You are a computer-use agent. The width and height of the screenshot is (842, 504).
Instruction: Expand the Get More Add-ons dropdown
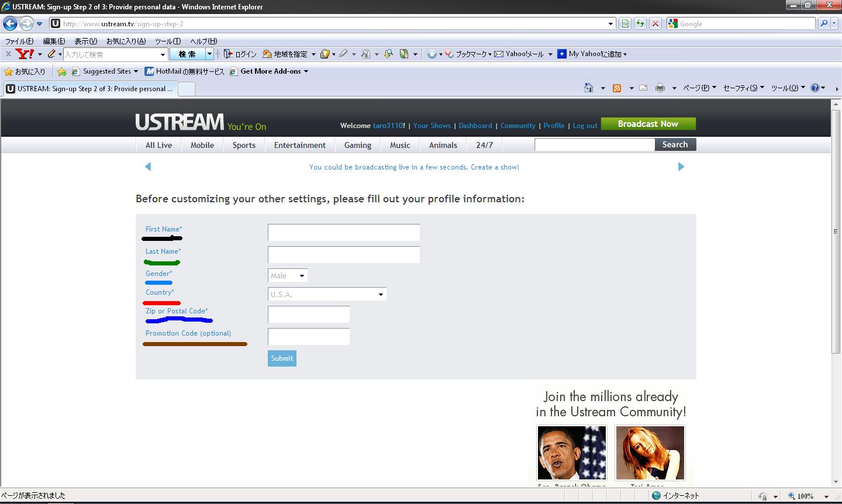(306, 71)
